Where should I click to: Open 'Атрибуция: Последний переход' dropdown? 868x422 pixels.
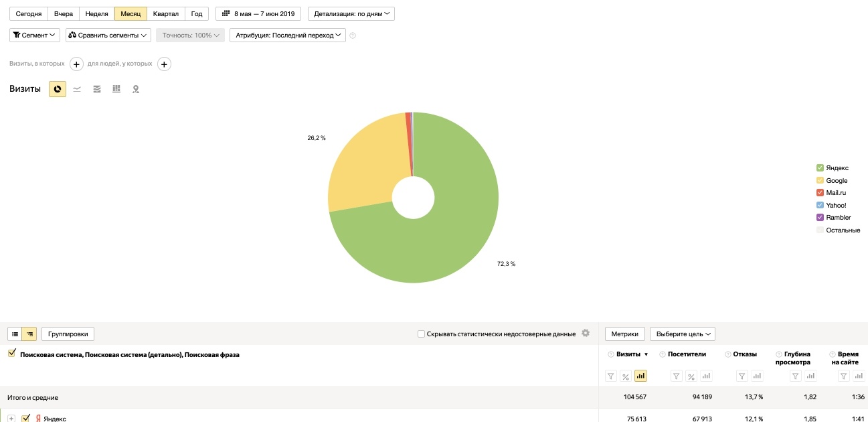click(288, 35)
